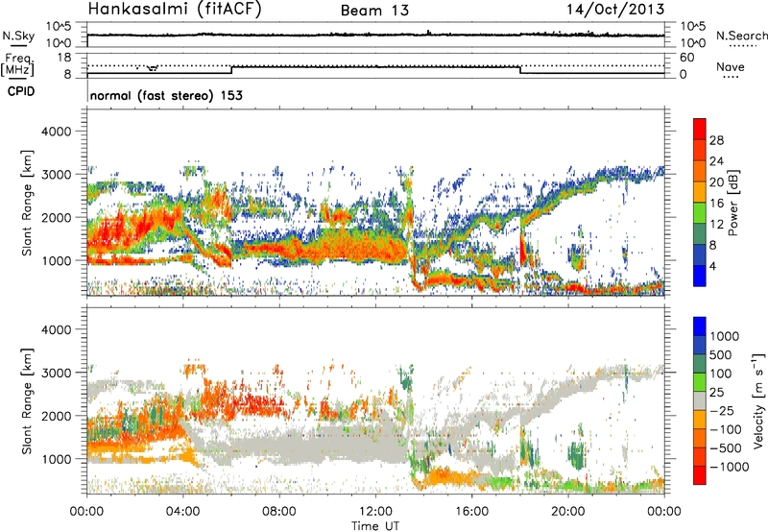The height and width of the screenshot is (532, 768).
Task: Click the '20:00' time tick label
Action: tap(568, 512)
